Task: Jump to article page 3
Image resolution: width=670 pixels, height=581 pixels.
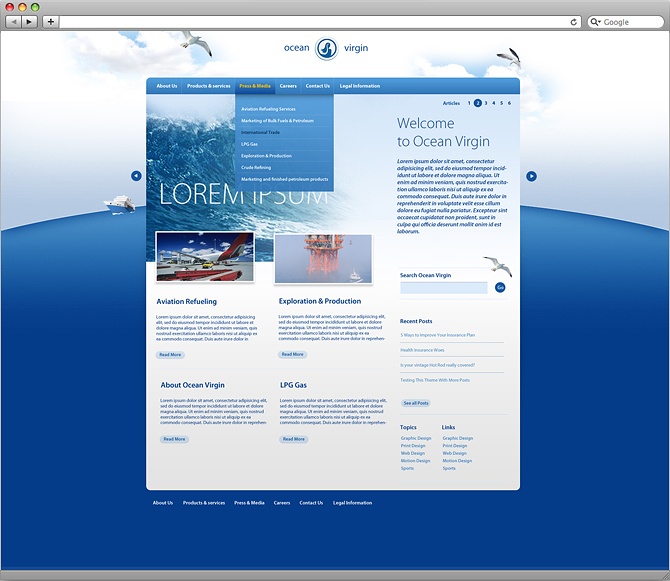Action: click(486, 103)
